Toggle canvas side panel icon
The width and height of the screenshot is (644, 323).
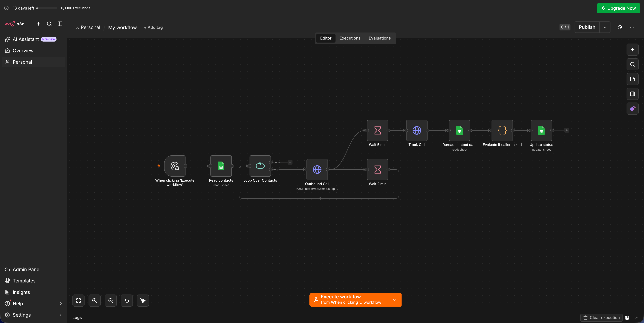pos(632,94)
